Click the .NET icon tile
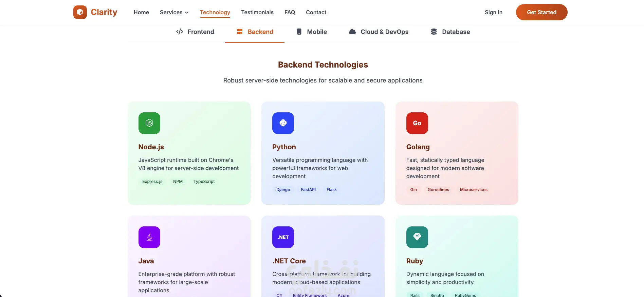The height and width of the screenshot is (297, 644). 283,237
